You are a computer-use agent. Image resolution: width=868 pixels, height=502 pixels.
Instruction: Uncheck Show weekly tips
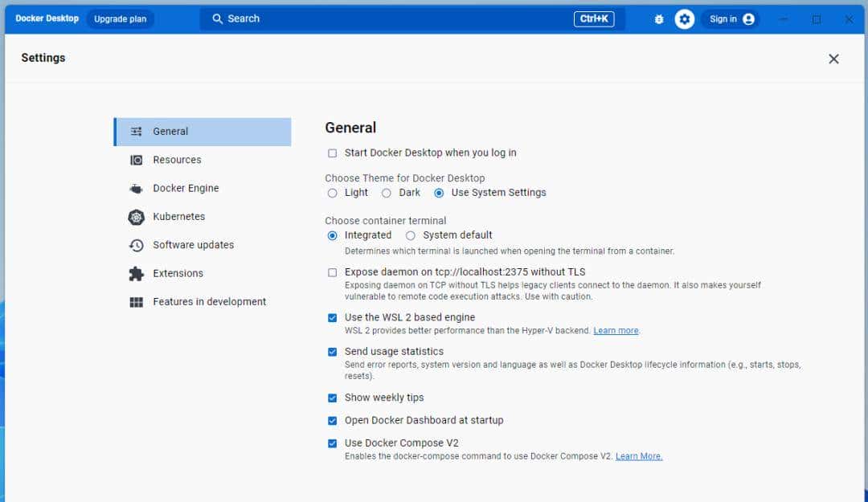(332, 398)
